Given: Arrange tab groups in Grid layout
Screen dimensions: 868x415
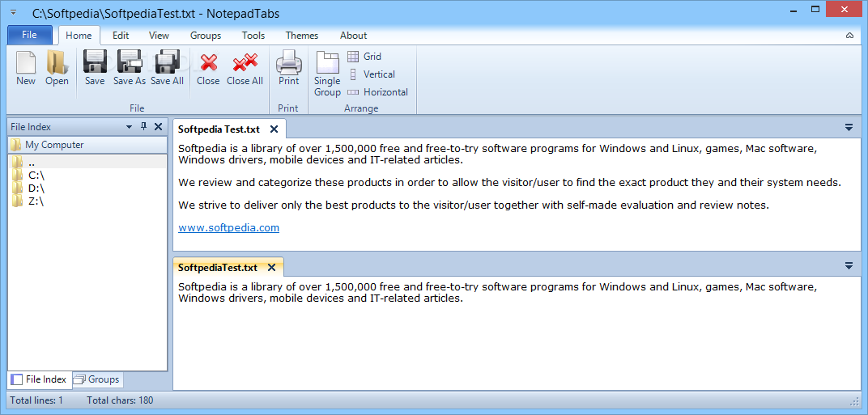Looking at the screenshot, I should point(364,57).
